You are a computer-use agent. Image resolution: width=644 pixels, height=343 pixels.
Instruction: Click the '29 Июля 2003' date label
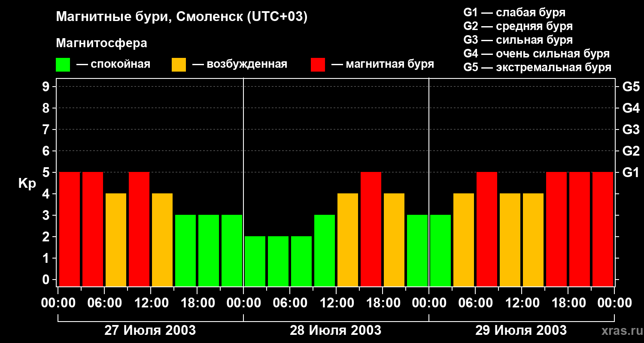click(521, 331)
